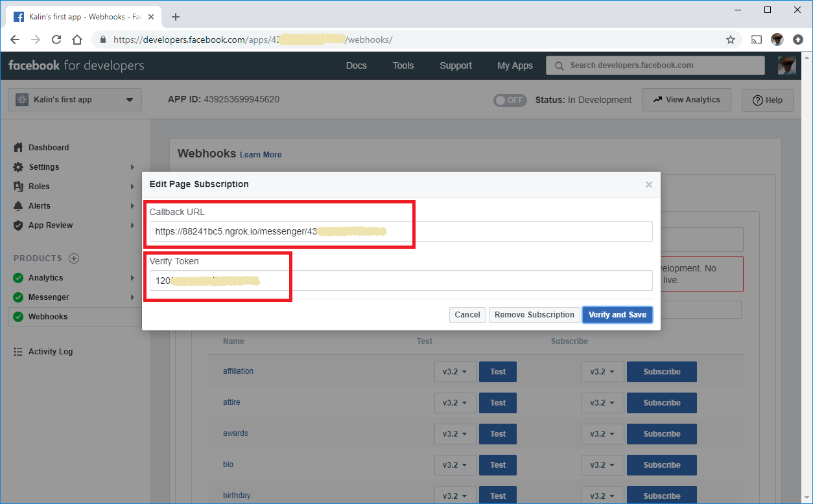The height and width of the screenshot is (504, 813).
Task: Close the Edit Page Subscription dialog
Action: click(648, 185)
